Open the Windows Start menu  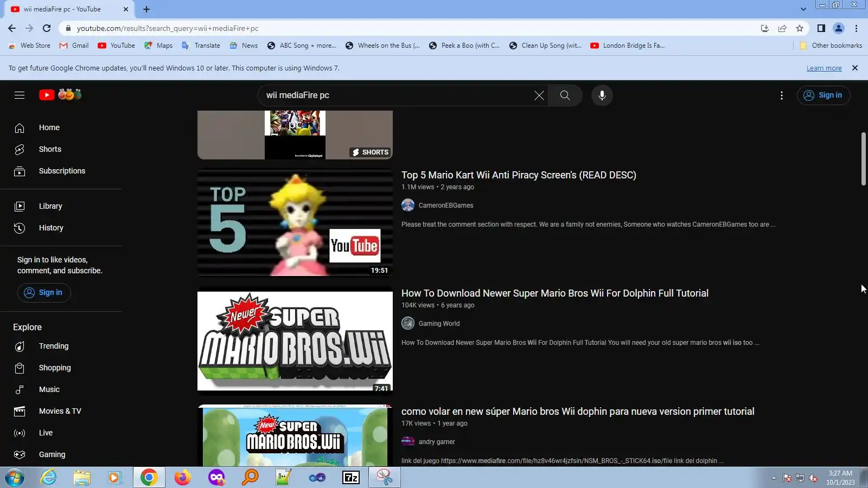[15, 478]
